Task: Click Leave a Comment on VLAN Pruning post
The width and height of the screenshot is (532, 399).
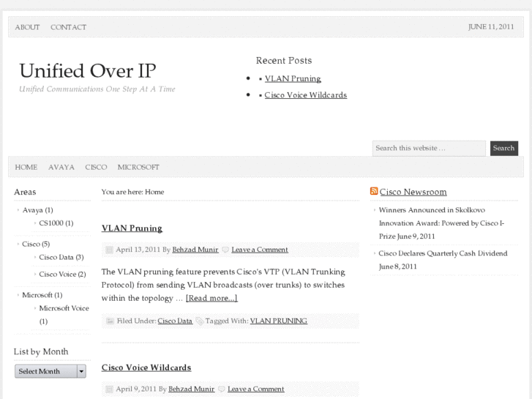Action: click(260, 250)
